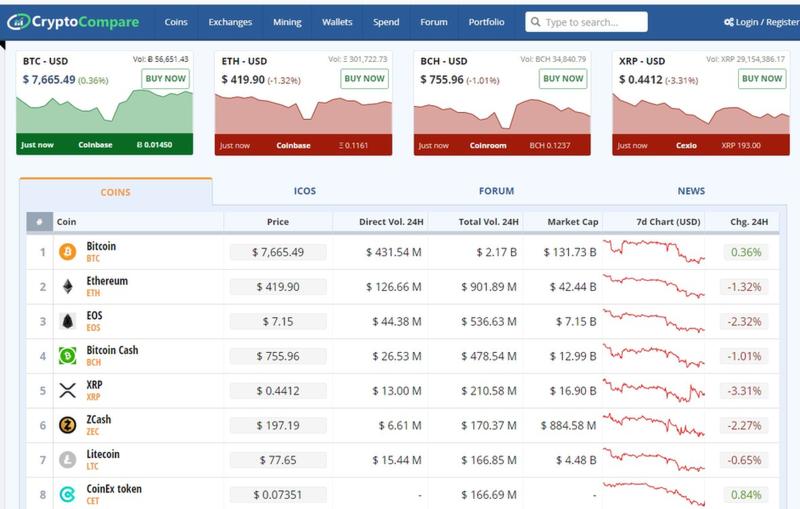Open the Bitcoin coin link
The width and height of the screenshot is (800, 509).
(101, 246)
